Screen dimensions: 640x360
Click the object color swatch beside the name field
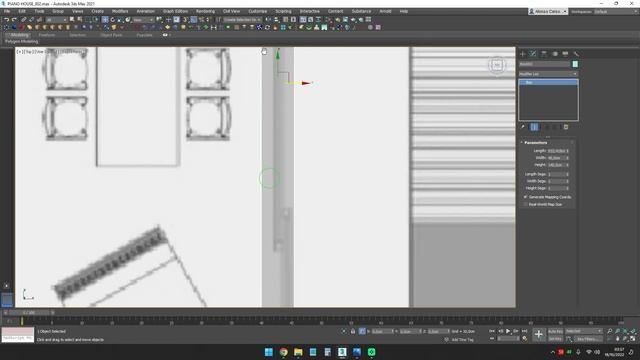point(575,64)
